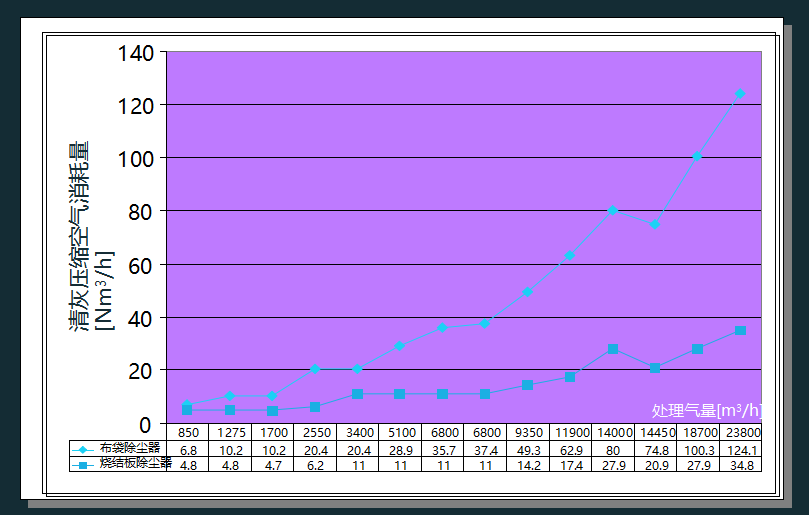Select the 5100 column header cell
This screenshot has width=809, height=515.
click(401, 432)
